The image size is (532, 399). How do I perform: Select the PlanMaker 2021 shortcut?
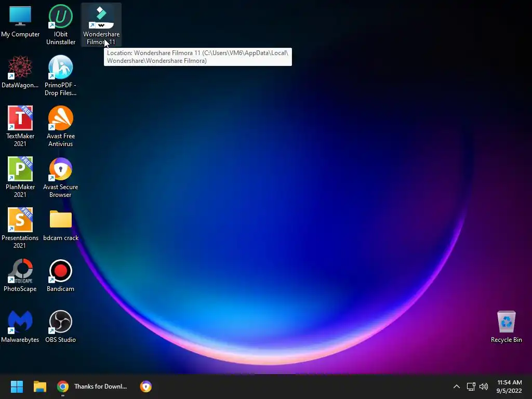pyautogui.click(x=20, y=177)
